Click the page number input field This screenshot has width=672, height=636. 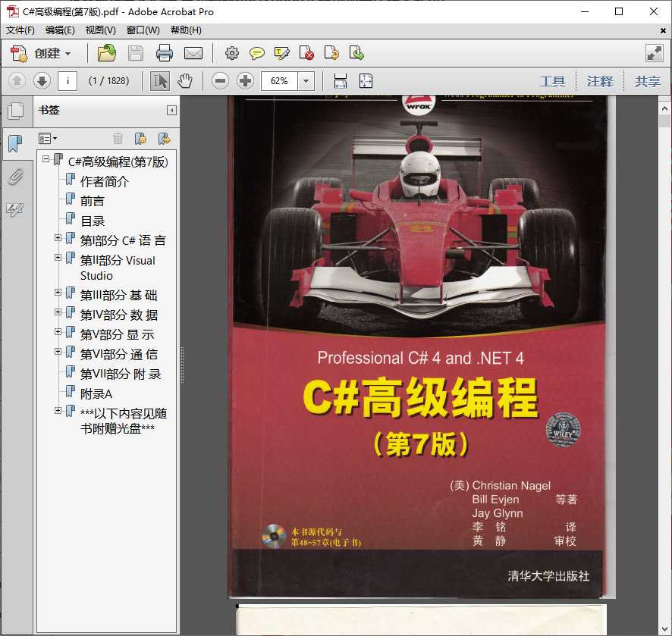tap(67, 81)
